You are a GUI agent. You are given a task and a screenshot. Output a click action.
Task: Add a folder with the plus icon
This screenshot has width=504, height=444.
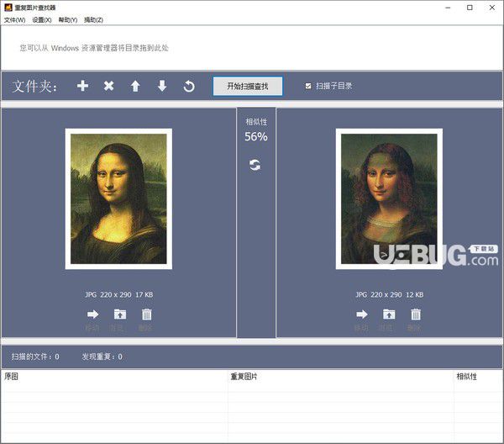click(x=82, y=86)
